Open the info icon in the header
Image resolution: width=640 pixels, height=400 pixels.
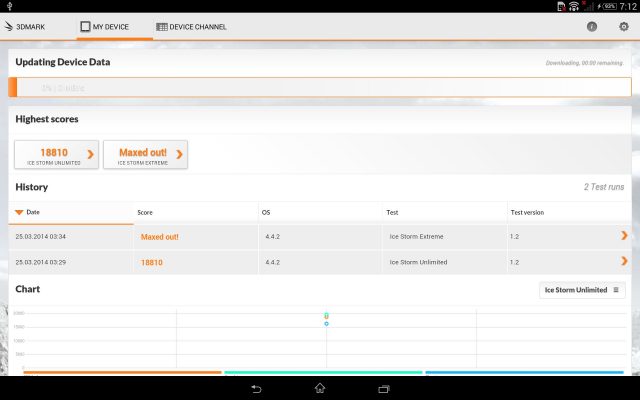591,27
